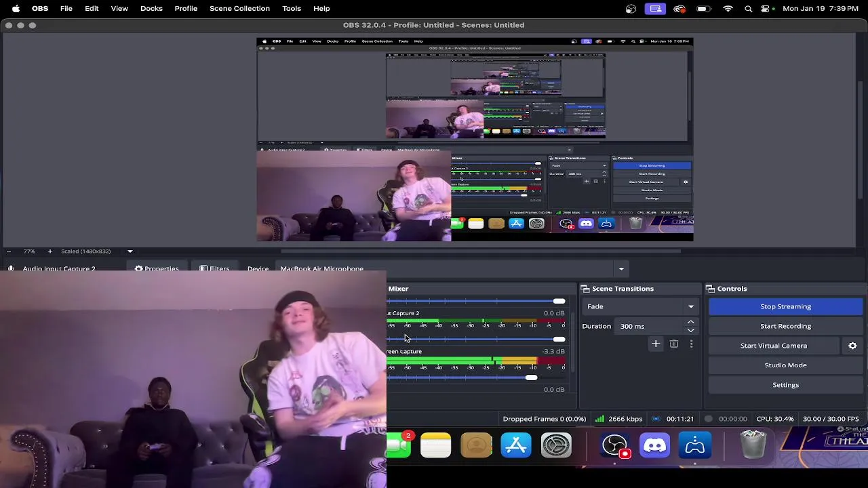The width and height of the screenshot is (868, 488).
Task: Click the preview horizontal scrollbar
Action: (481, 251)
